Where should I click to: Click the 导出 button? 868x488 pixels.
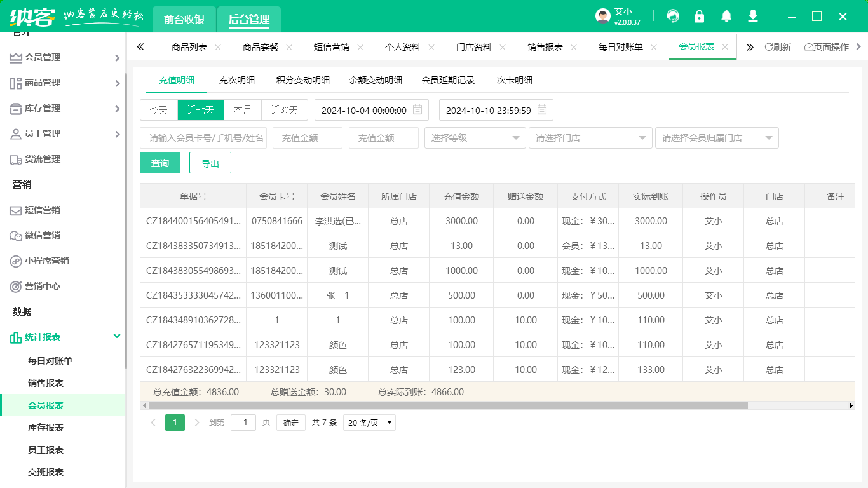210,163
